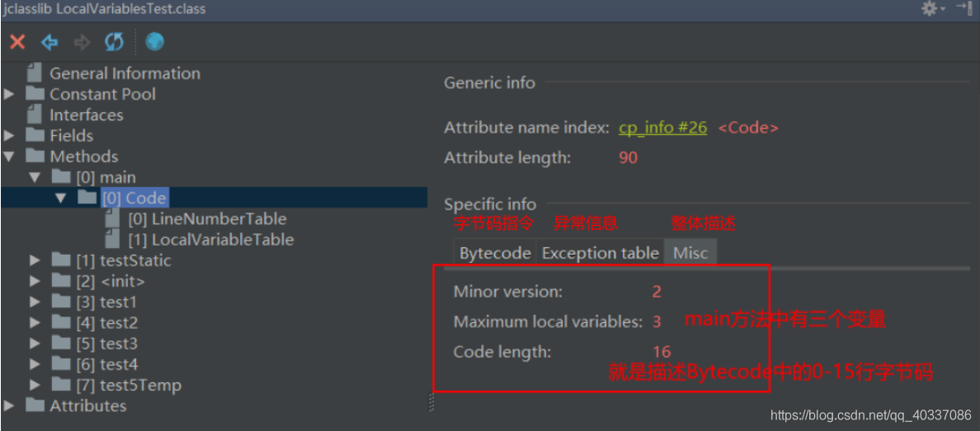The width and height of the screenshot is (980, 431).
Task: Click the Minor version value 2
Action: [x=657, y=291]
